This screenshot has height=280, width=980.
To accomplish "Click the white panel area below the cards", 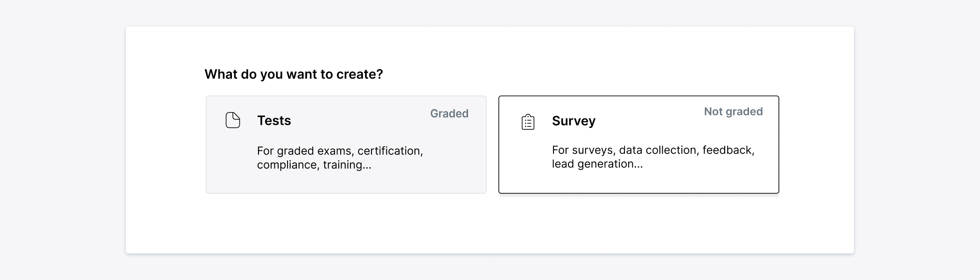I will pyautogui.click(x=490, y=224).
